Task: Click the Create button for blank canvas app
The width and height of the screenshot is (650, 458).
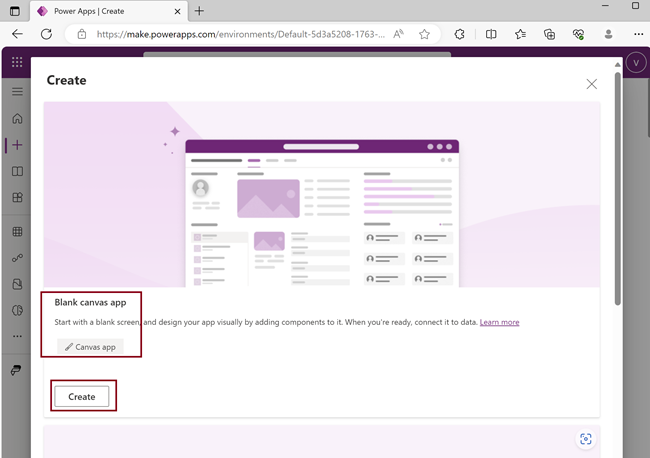Action: pyautogui.click(x=82, y=397)
